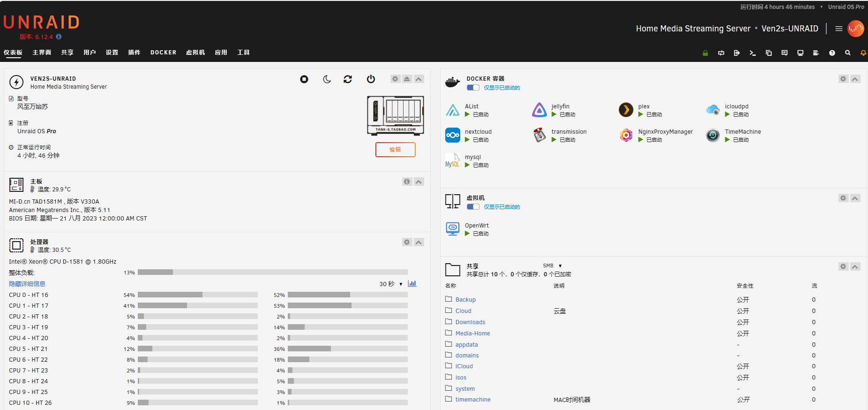868x410 pixels.
Task: Collapse the Docker 容器 panel
Action: coord(855,79)
